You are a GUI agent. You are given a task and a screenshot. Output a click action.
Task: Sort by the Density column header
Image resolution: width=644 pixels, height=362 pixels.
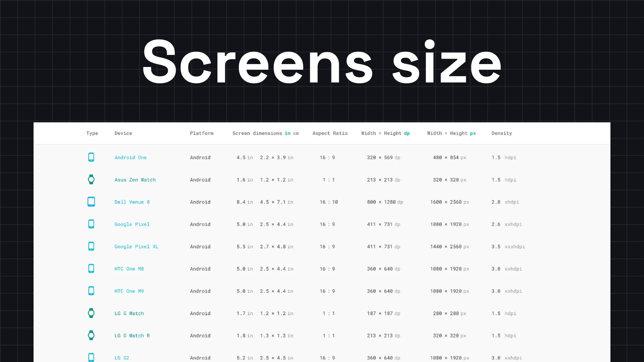pyautogui.click(x=501, y=133)
